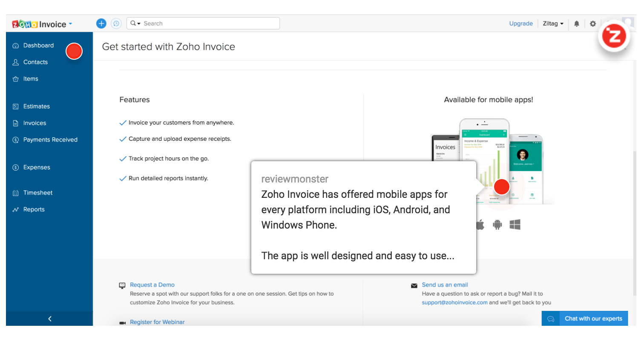Click the Windows icon under mobile apps

[x=515, y=225]
